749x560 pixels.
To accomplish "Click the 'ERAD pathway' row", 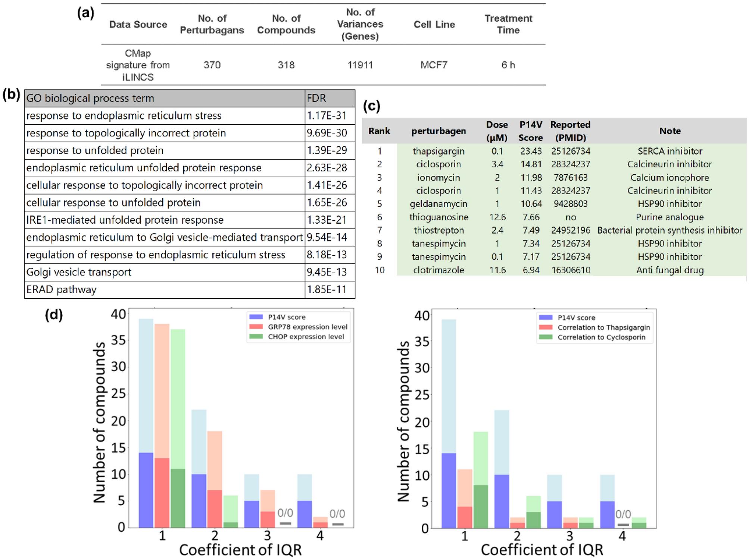I will (x=190, y=290).
